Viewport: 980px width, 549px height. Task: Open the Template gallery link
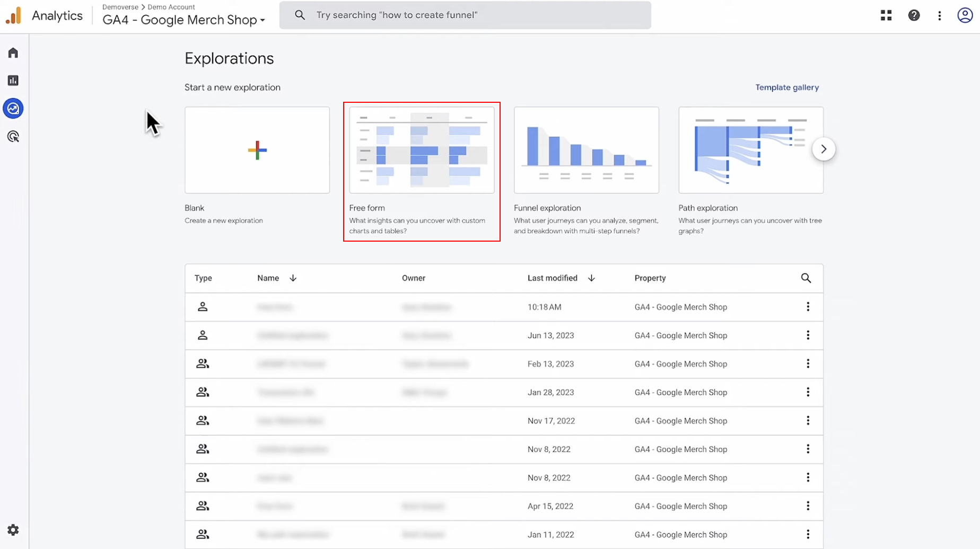tap(787, 87)
